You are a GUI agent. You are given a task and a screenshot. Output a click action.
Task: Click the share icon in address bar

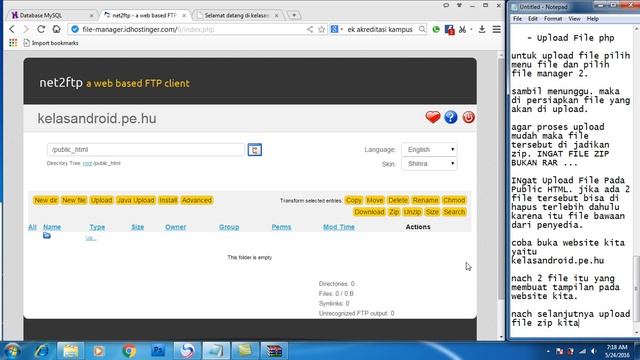(x=310, y=29)
